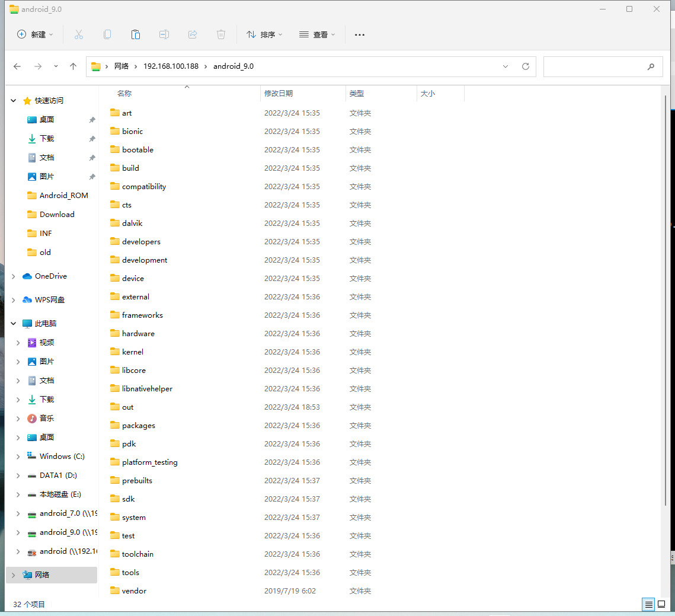Switch to large icons view in status bar
The image size is (675, 616).
point(661,604)
